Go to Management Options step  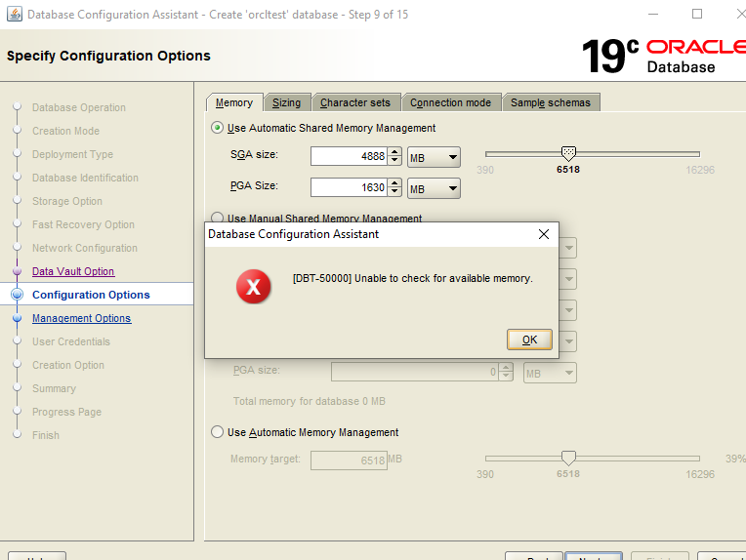[81, 318]
